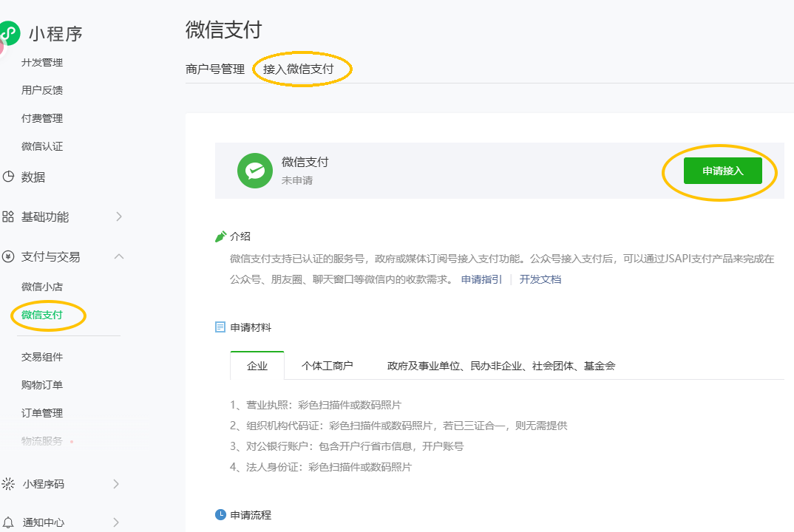The height and width of the screenshot is (532, 794).
Task: Click the 对公银行账户 requirement line
Action: click(347, 446)
